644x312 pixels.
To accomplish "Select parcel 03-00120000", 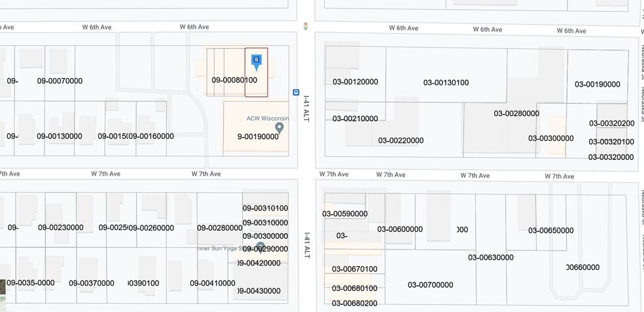I will click(355, 82).
